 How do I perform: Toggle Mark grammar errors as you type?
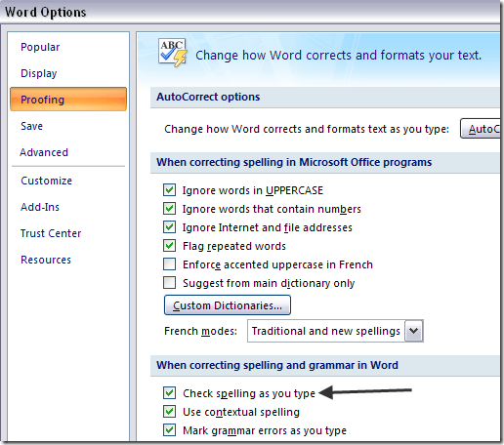(169, 430)
